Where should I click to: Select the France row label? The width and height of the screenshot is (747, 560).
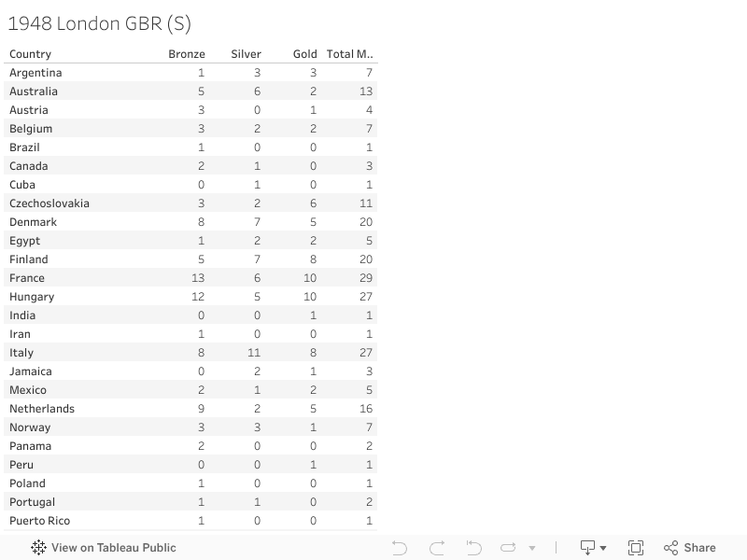[27, 278]
